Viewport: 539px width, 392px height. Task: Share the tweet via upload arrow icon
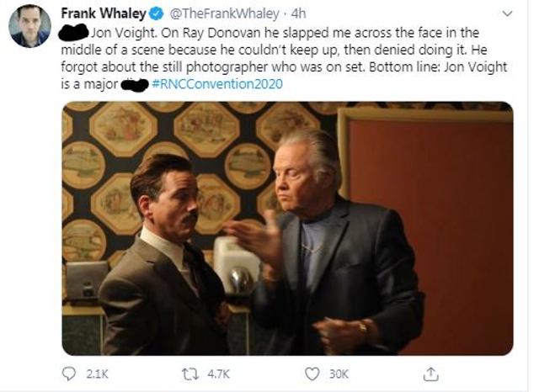(x=430, y=372)
